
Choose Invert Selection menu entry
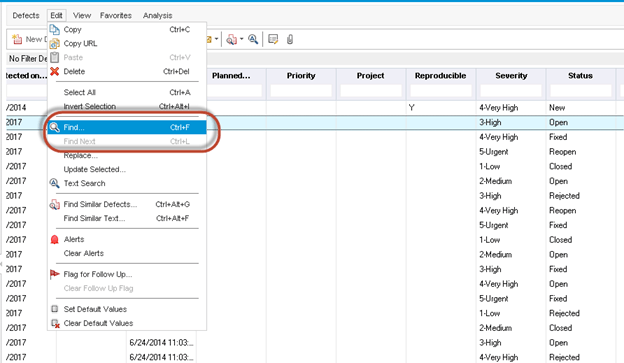[127, 106]
